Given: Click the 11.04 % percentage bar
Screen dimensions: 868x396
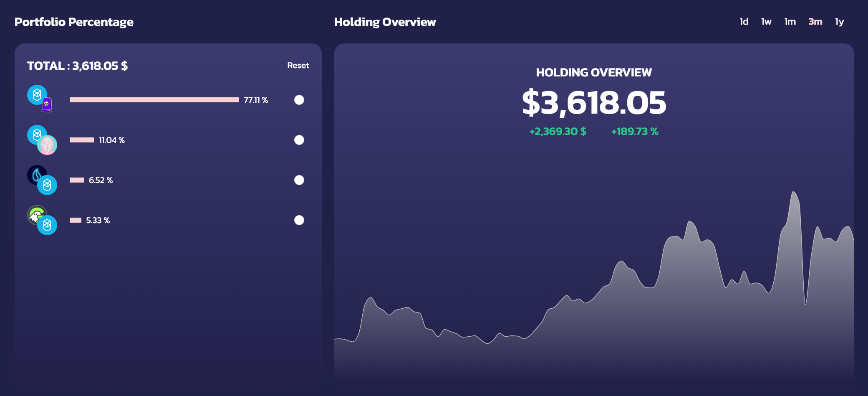Looking at the screenshot, I should click(82, 140).
